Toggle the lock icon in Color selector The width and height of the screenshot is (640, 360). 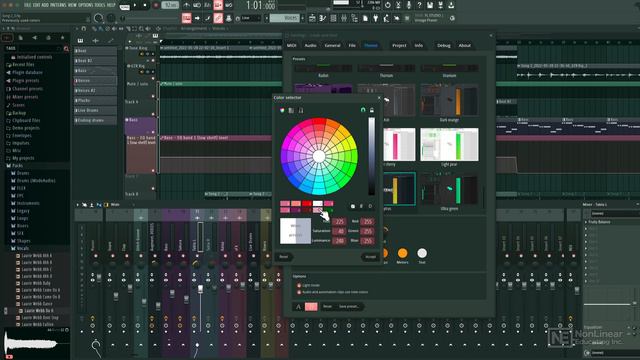[x=372, y=110]
